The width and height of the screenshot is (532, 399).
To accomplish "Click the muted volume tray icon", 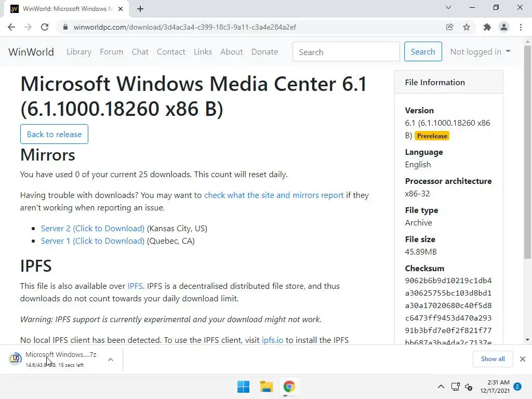I will click(x=469, y=387).
